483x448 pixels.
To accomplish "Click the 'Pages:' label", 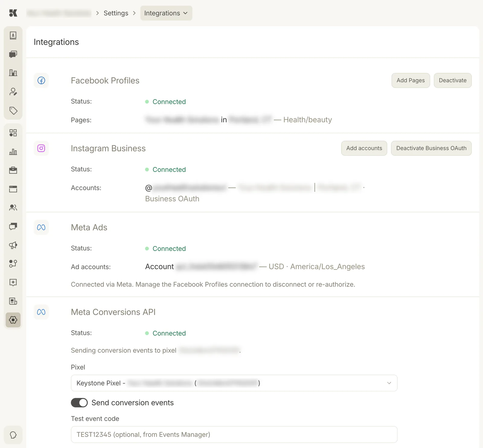I will coord(81,120).
